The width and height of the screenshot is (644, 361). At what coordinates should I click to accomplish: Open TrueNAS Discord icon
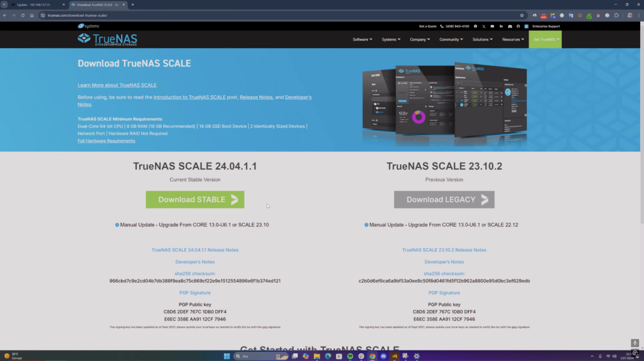click(510, 26)
